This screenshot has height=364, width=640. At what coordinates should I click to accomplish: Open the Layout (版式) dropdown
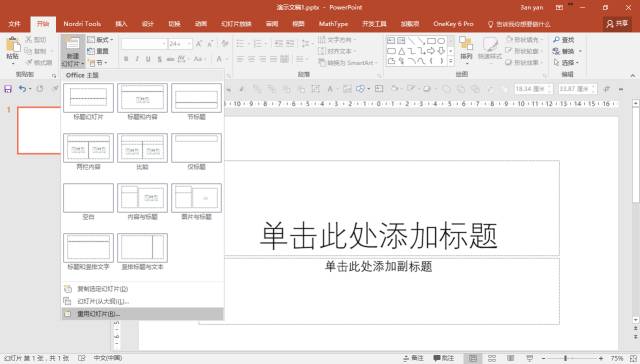pos(100,40)
